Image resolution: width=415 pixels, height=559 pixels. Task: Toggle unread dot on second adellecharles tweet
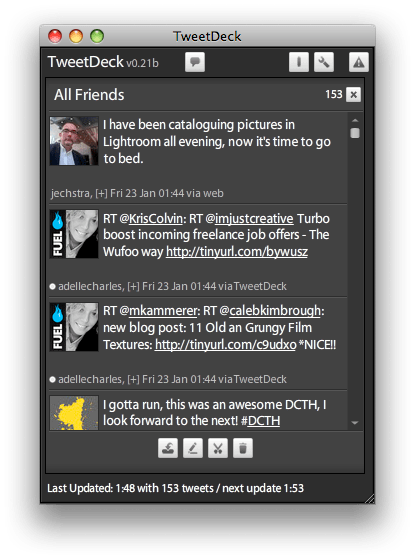click(x=52, y=379)
